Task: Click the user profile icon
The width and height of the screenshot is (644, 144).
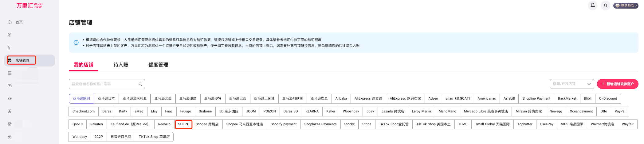Action: (x=606, y=6)
